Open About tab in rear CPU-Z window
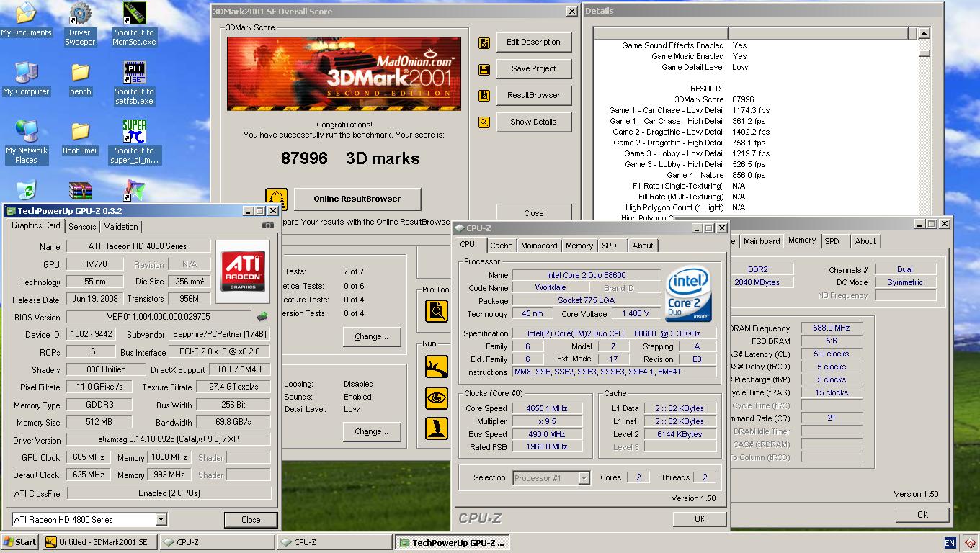980x553 pixels. 865,241
